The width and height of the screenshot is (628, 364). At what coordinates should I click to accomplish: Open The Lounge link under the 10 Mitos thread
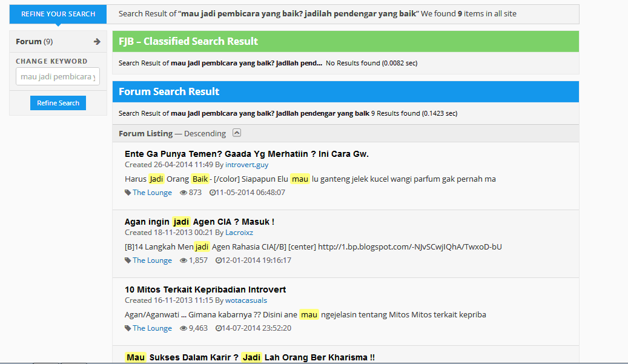point(152,328)
